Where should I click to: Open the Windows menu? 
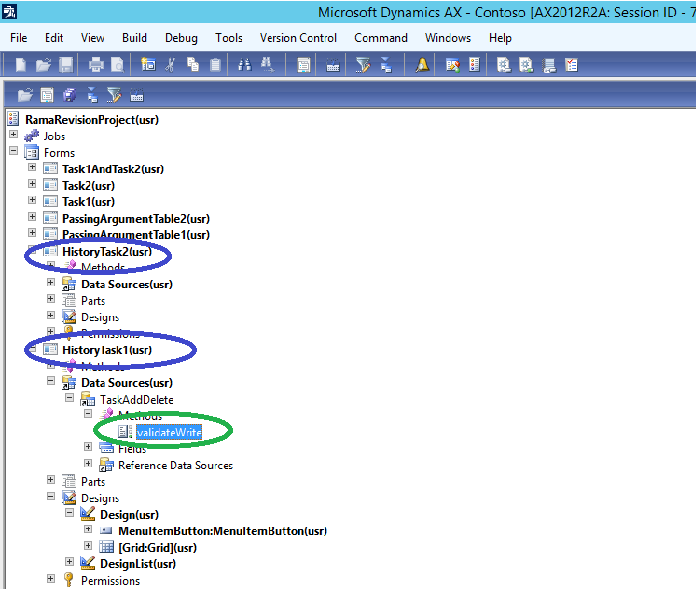[x=448, y=38]
